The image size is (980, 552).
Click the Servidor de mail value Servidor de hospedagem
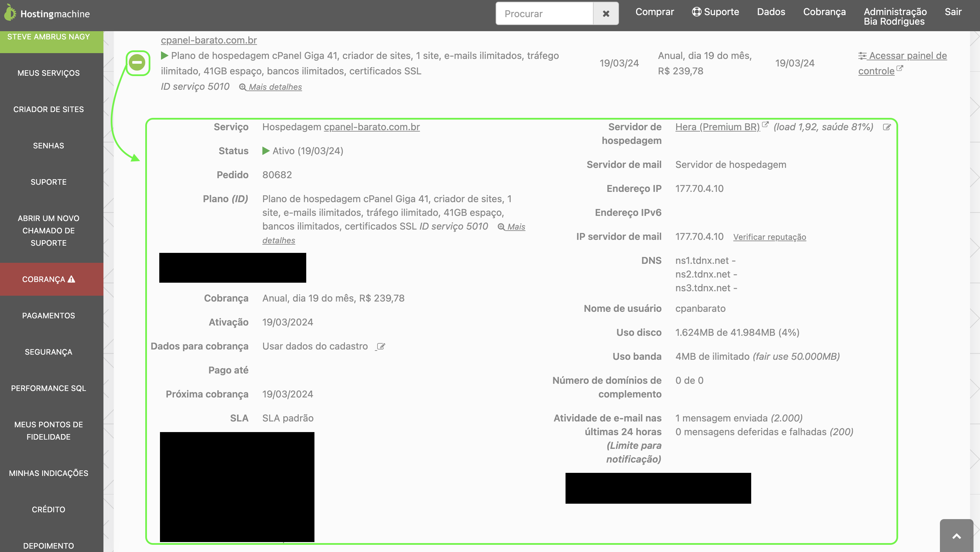(x=731, y=165)
